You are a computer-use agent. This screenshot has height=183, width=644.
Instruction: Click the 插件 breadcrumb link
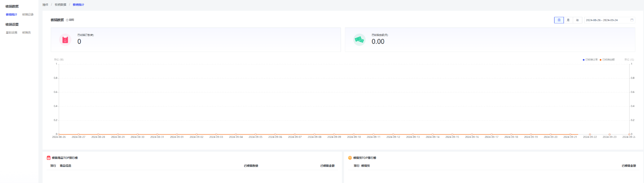(x=45, y=5)
